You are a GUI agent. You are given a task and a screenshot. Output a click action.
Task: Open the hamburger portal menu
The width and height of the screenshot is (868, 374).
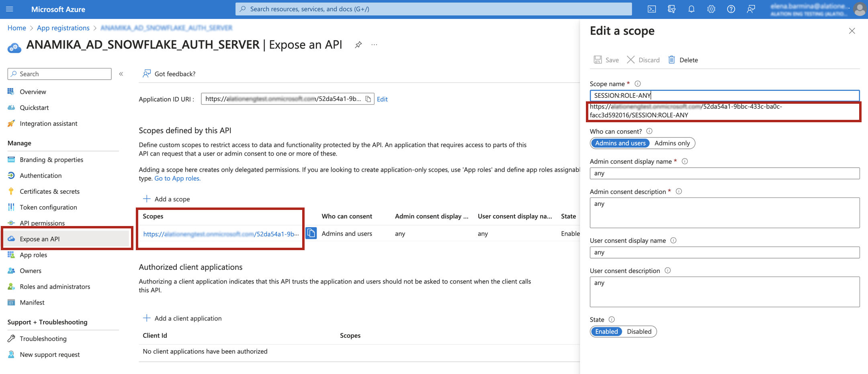(10, 9)
